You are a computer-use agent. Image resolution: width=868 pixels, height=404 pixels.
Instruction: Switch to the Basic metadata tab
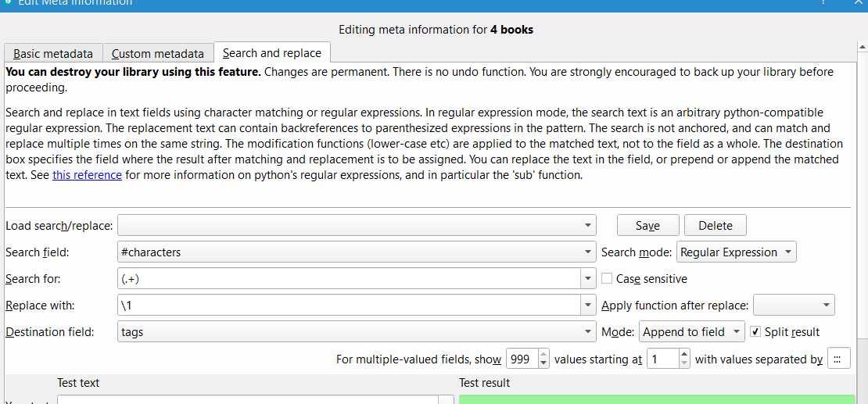click(x=53, y=54)
